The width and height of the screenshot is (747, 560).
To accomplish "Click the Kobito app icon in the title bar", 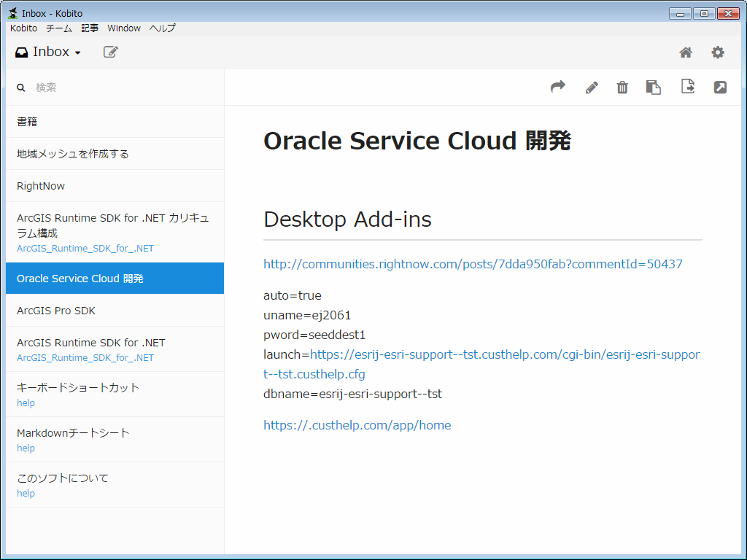I will point(13,13).
